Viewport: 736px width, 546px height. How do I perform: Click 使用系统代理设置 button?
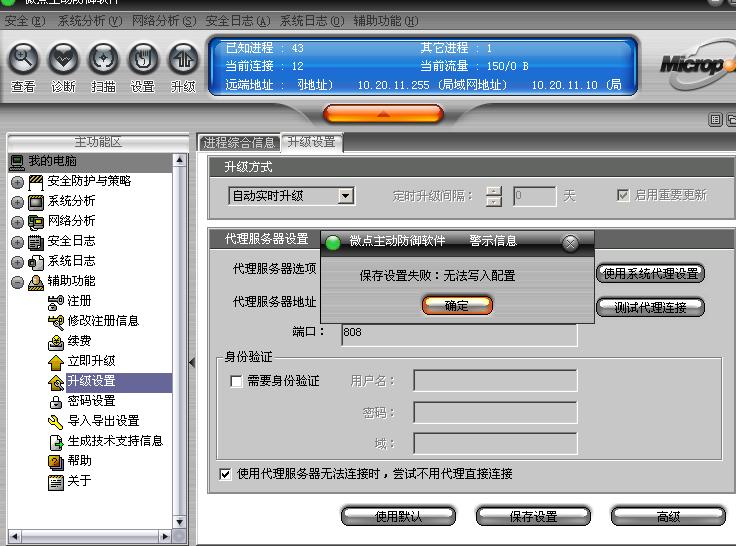tap(651, 274)
